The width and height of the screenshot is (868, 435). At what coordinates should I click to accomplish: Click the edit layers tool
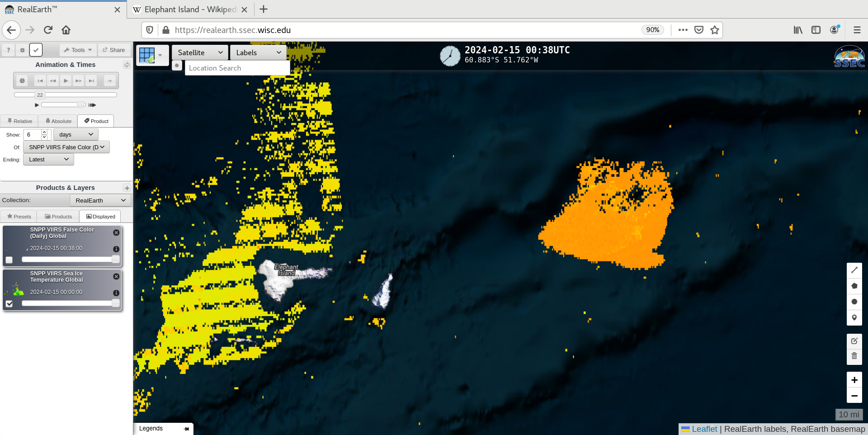point(854,341)
